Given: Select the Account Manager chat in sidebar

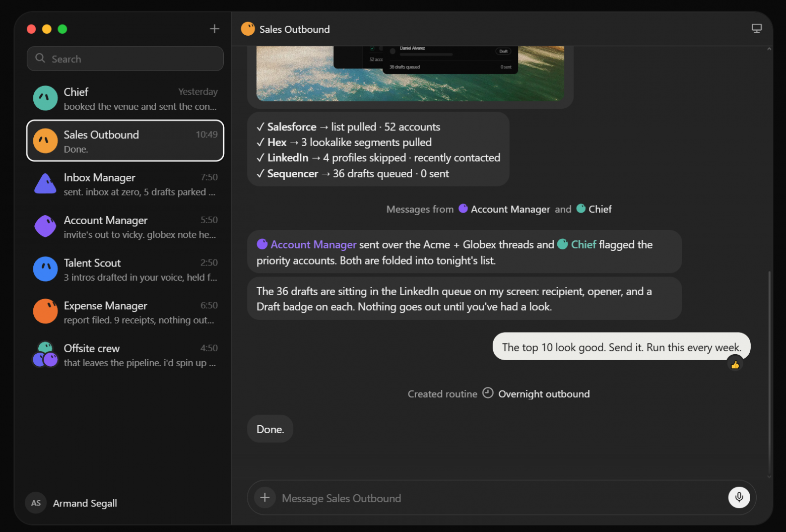Looking at the screenshot, I should coord(125,227).
